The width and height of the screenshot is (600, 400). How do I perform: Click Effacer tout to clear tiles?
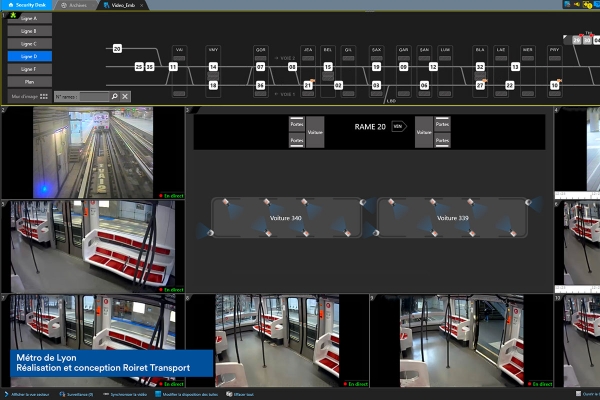[x=240, y=394]
